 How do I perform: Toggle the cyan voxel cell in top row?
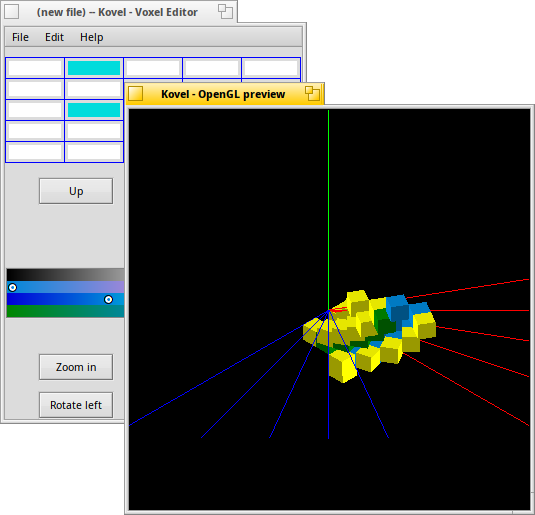94,68
